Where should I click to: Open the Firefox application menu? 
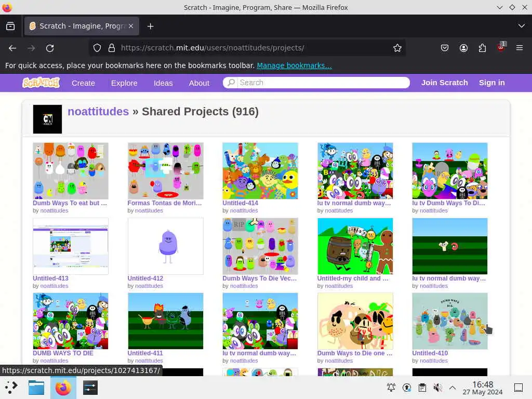[520, 48]
